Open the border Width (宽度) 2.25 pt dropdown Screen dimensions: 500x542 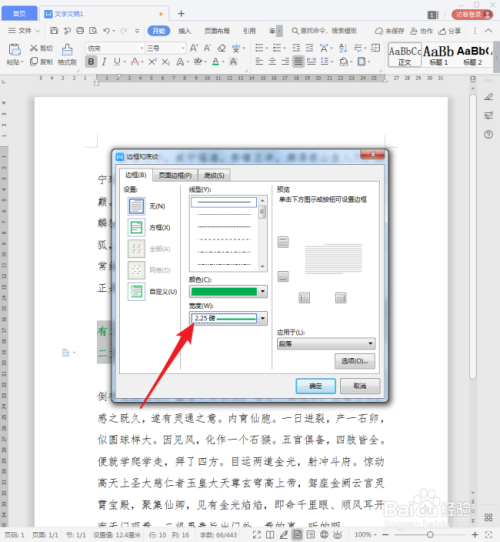(262, 318)
